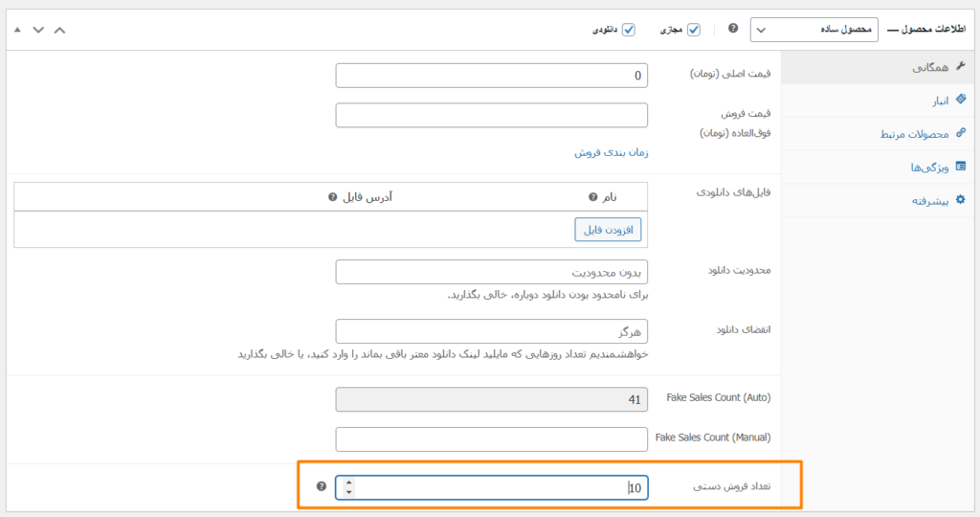Screen dimensions: 980x517
Task: Increase تعداد فروش دستی with up stepper
Action: point(348,482)
